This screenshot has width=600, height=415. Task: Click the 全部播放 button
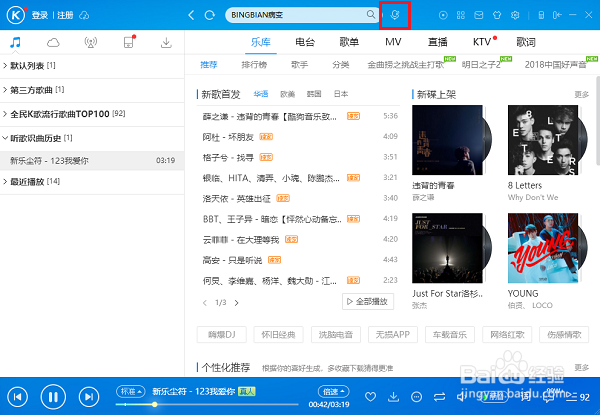click(x=368, y=302)
